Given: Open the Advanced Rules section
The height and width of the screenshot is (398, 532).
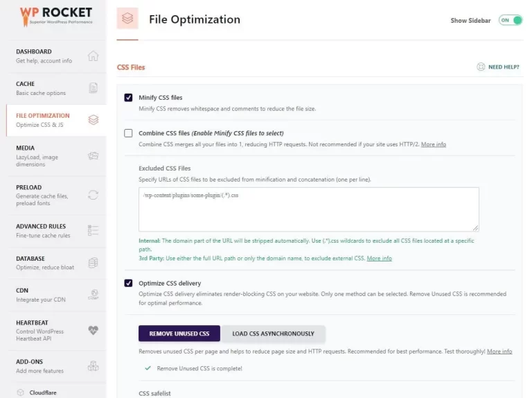Looking at the screenshot, I should pos(57,231).
